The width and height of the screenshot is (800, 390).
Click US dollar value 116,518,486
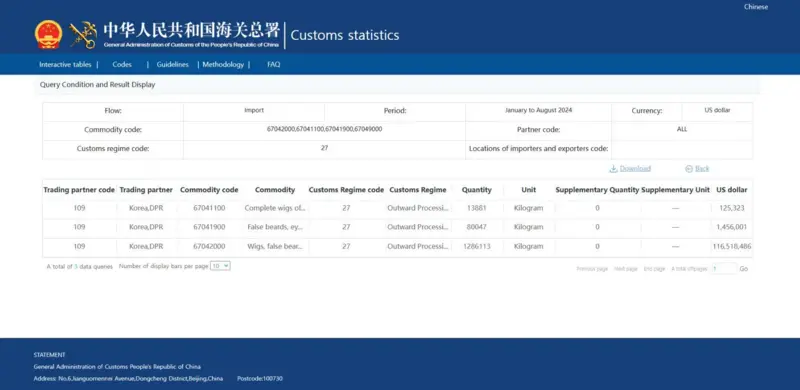point(732,247)
